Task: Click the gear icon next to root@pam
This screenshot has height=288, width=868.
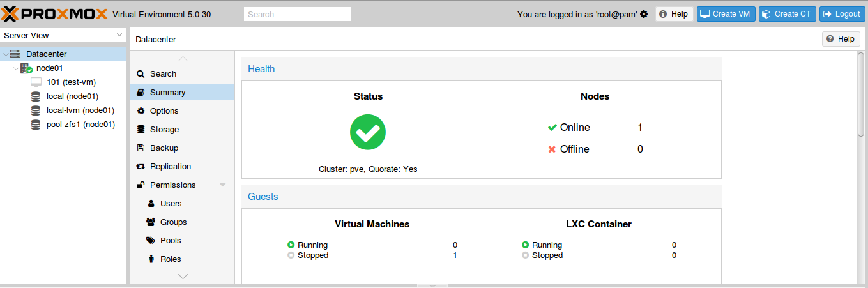Action: 644,14
